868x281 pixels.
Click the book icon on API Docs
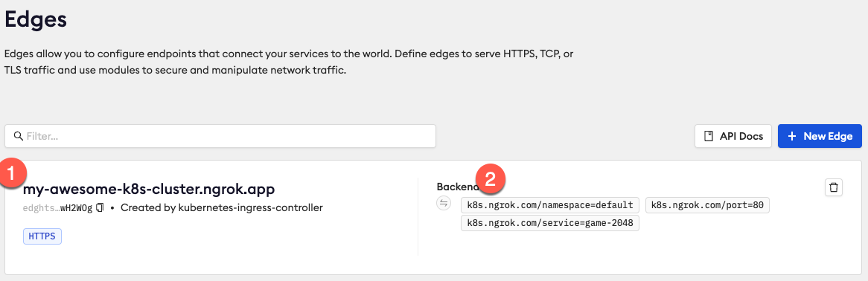tap(708, 136)
